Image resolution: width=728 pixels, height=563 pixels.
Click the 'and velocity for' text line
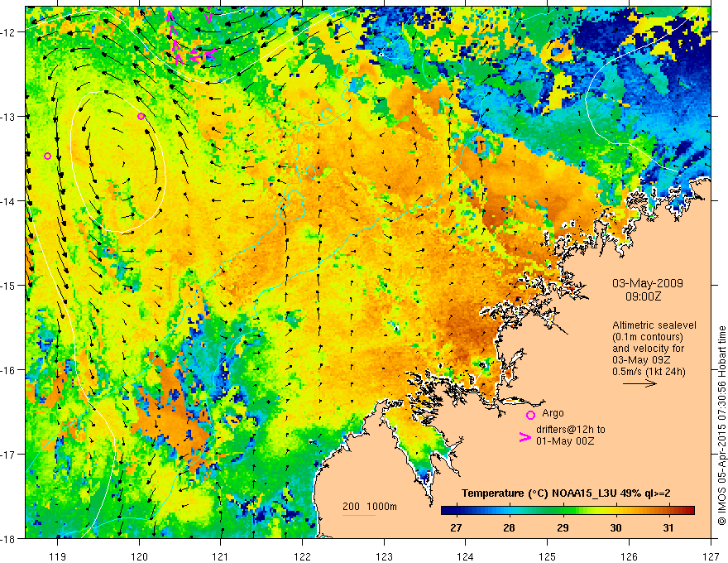coord(648,349)
